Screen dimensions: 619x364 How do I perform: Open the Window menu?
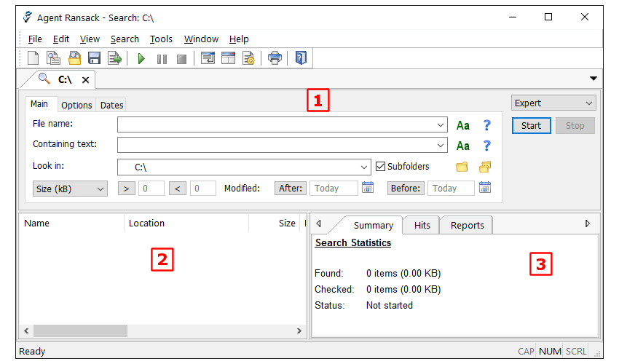tap(201, 39)
